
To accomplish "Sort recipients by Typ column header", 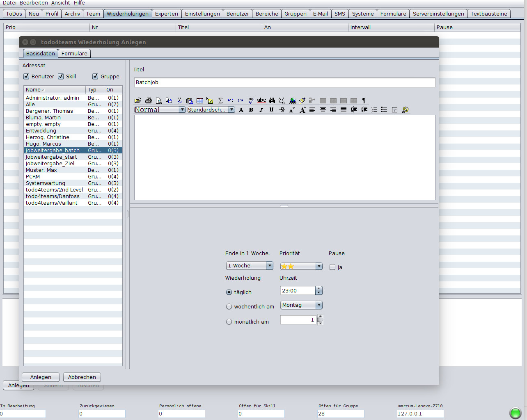I will click(95, 90).
